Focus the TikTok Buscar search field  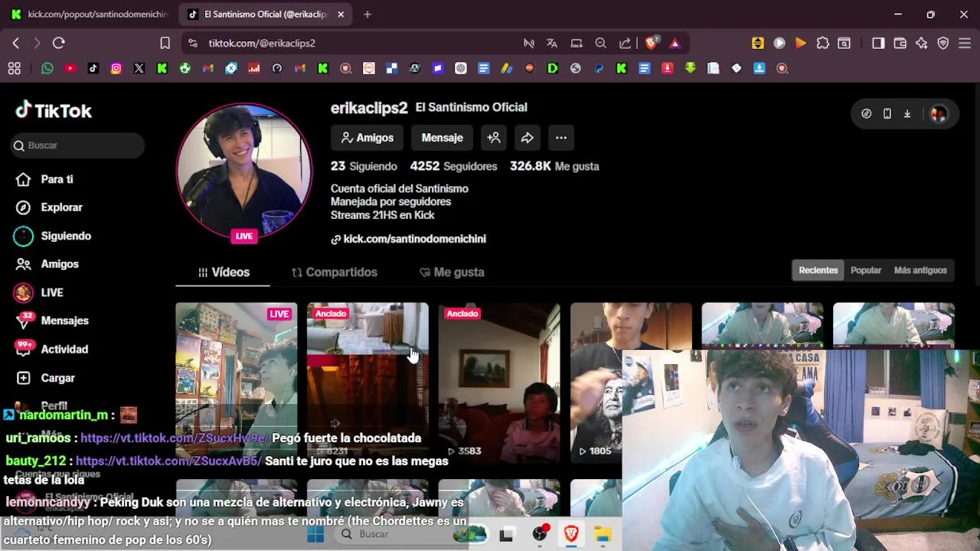click(x=78, y=145)
